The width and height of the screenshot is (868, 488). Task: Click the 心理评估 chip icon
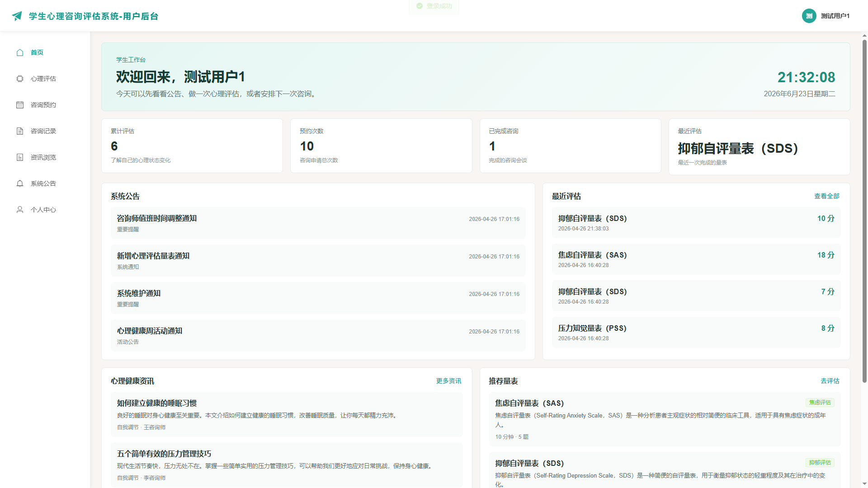pos(20,79)
